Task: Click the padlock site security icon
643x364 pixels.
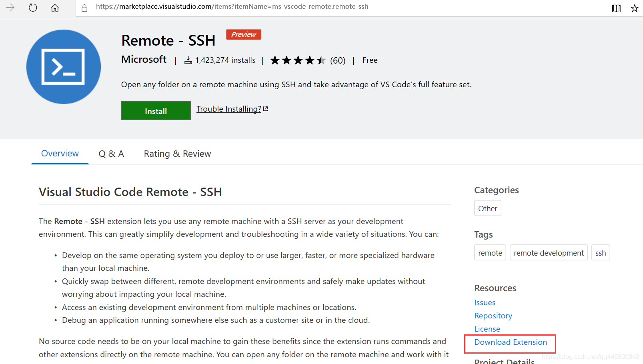Action: click(x=84, y=8)
